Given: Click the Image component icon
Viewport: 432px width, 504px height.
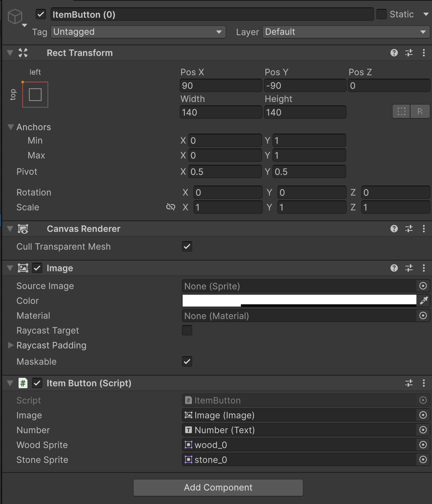Looking at the screenshot, I should point(23,268).
